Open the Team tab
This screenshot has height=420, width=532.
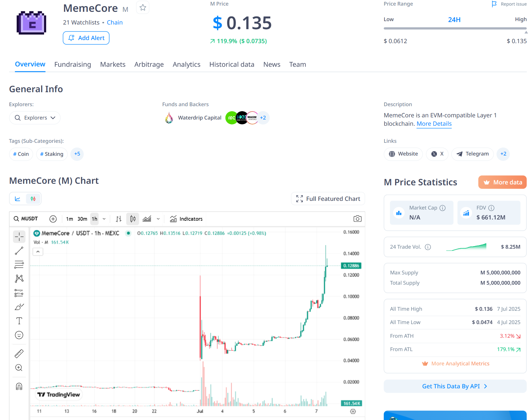coord(298,65)
